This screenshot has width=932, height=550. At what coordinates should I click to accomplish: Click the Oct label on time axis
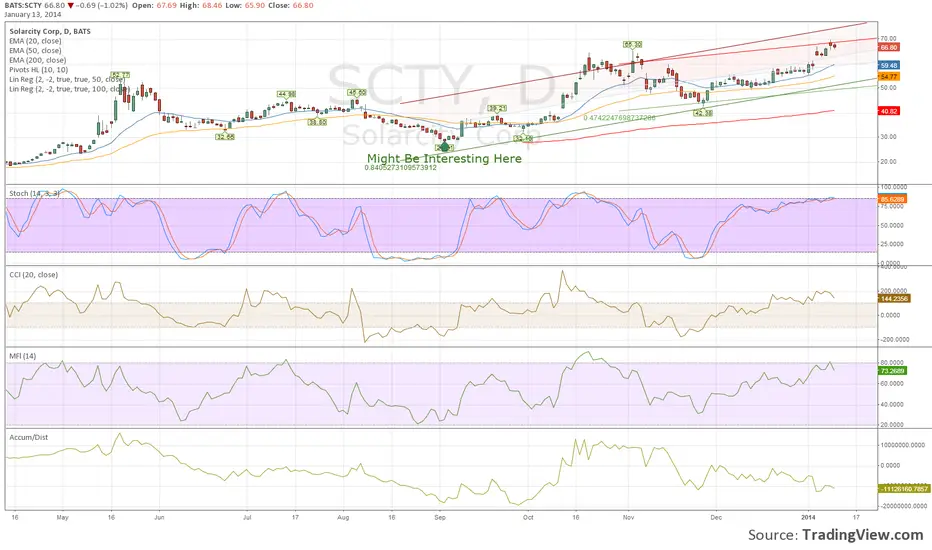528,517
